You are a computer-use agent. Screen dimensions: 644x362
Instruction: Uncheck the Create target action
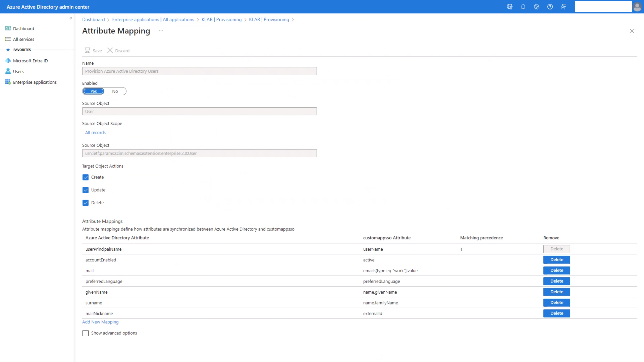pyautogui.click(x=86, y=177)
